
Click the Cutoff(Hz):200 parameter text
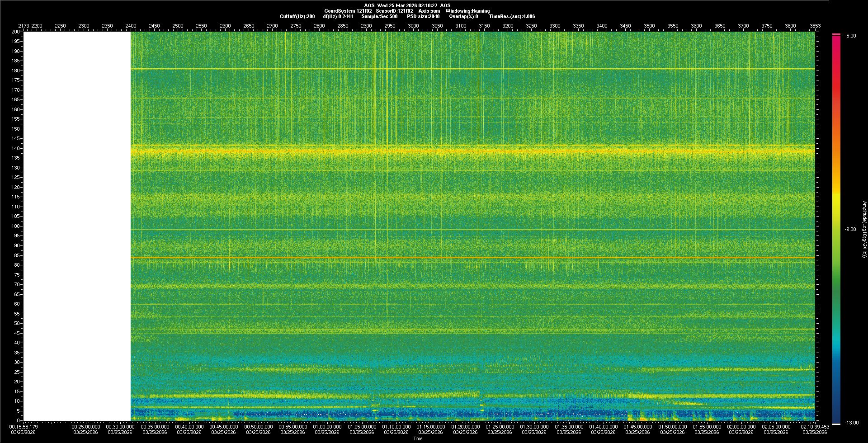[297, 16]
